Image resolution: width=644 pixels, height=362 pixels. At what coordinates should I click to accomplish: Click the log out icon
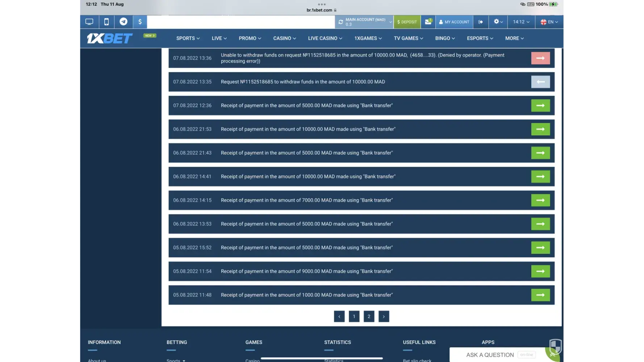(x=481, y=22)
